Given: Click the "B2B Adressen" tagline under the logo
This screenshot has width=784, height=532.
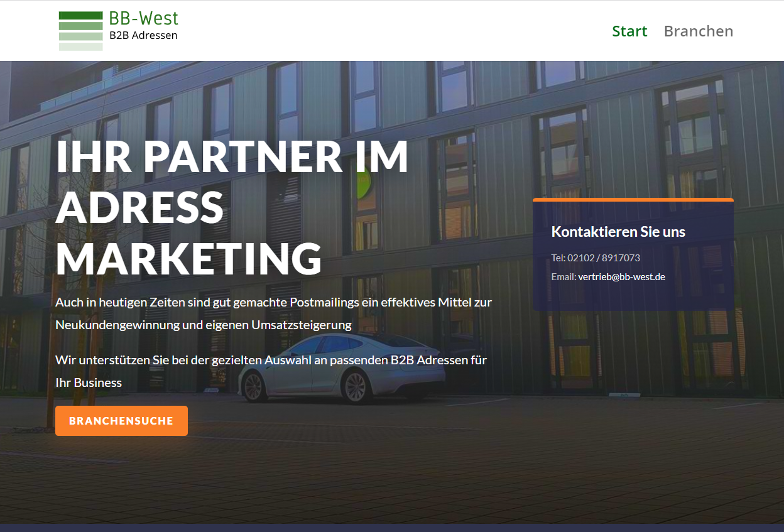Looking at the screenshot, I should click(143, 36).
